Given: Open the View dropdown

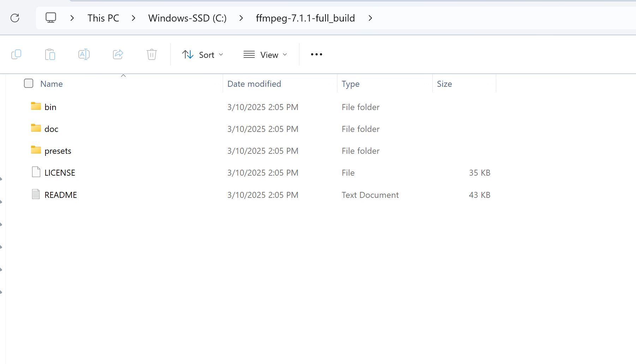Looking at the screenshot, I should pos(265,54).
